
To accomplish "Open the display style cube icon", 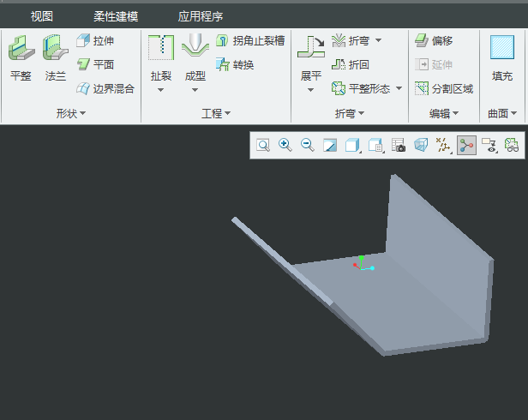I will (352, 145).
